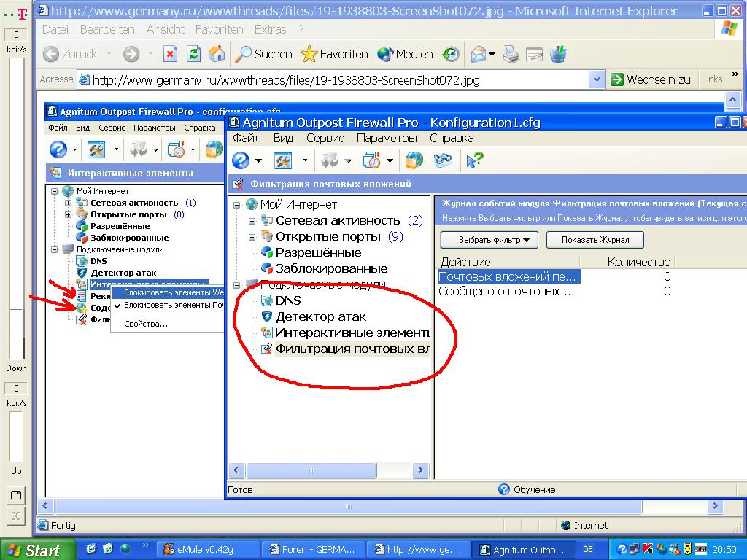Click the tools icon in background Outpost window
Screen dimensions: 747x560
coord(96,149)
